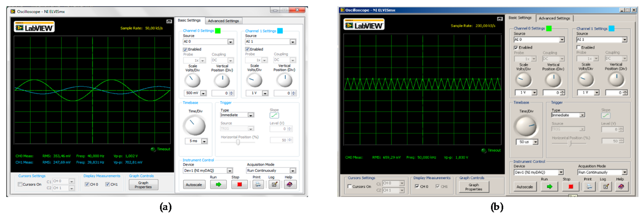644x217 pixels.
Task: Open the Time/Div dropdown set to 5 ms
Action: click(x=204, y=141)
